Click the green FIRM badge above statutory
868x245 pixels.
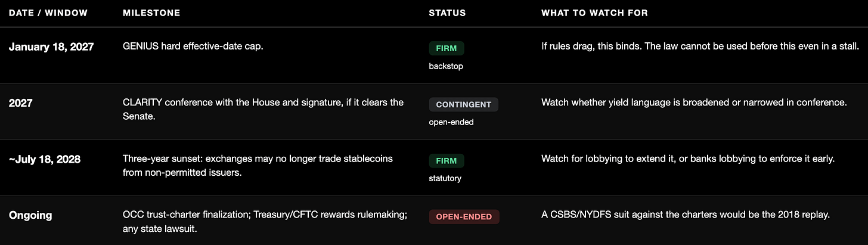[x=447, y=161]
